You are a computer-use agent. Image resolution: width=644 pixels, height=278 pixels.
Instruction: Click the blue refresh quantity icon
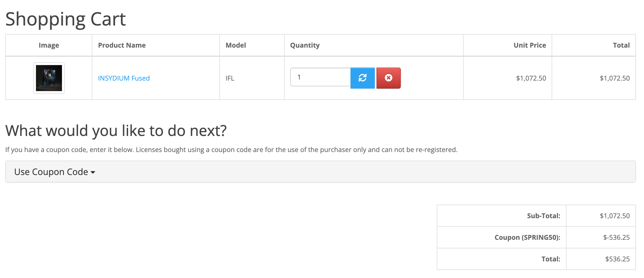(x=362, y=78)
